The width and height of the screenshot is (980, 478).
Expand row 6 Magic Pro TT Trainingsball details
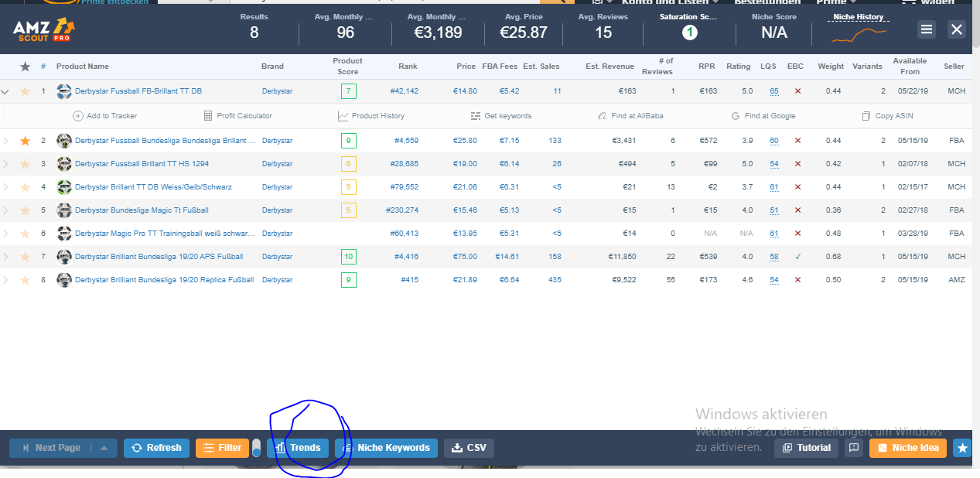coord(5,234)
